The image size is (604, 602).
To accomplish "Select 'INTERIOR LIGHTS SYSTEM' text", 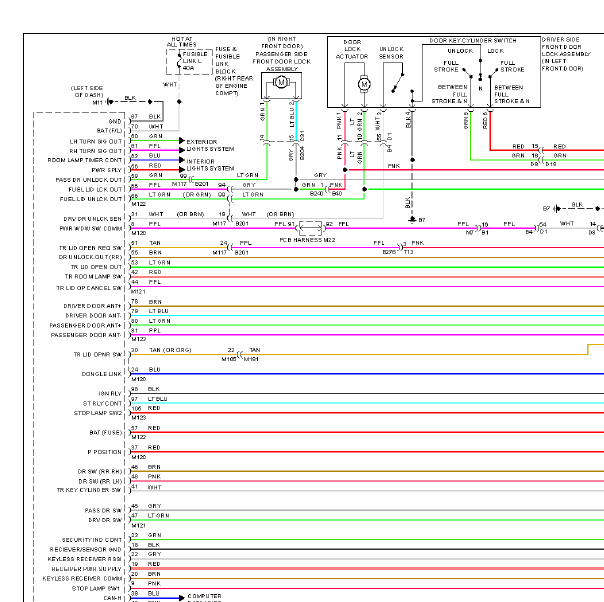I will (210, 165).
